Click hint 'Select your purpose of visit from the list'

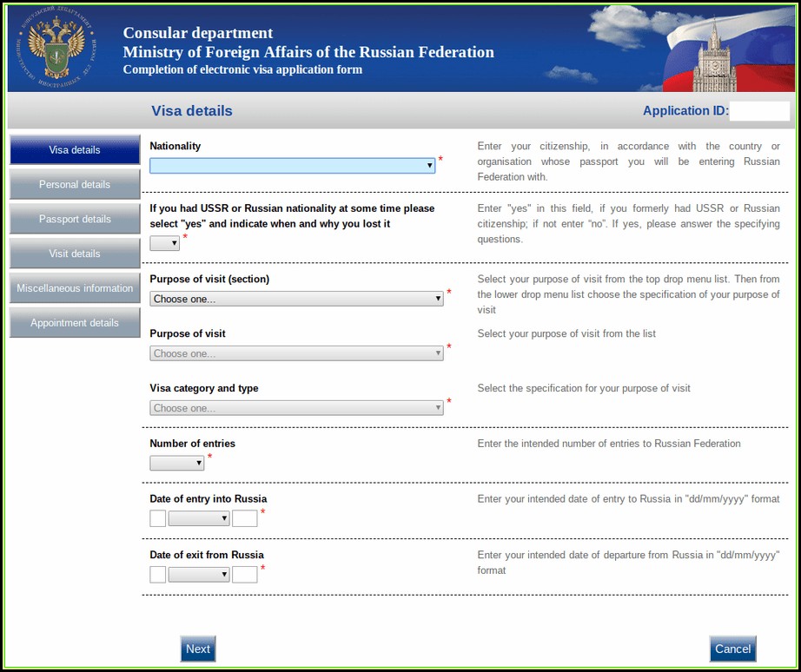[566, 333]
